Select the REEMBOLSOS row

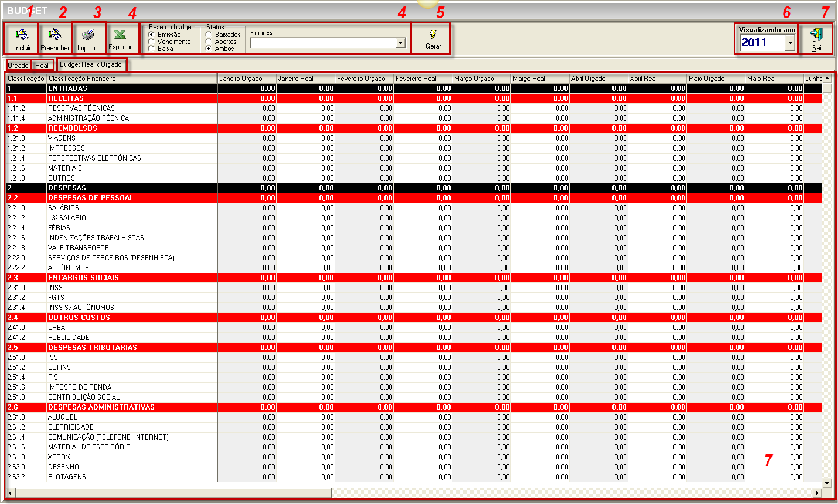[414, 128]
